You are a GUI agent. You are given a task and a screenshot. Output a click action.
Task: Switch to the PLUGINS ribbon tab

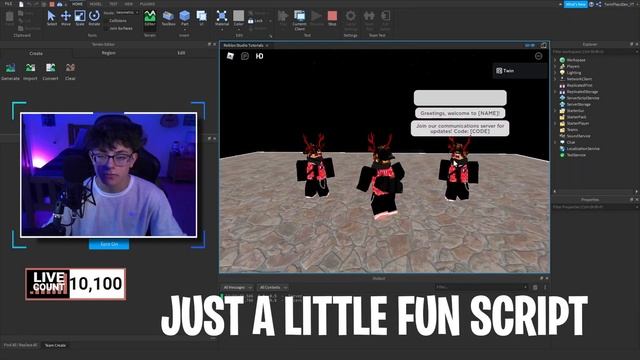coord(147,4)
